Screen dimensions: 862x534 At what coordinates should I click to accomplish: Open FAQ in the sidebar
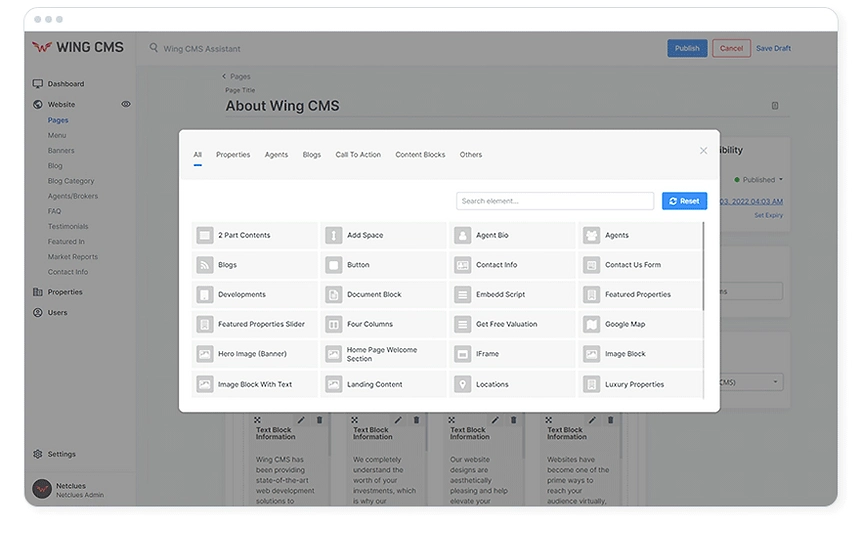[54, 211]
